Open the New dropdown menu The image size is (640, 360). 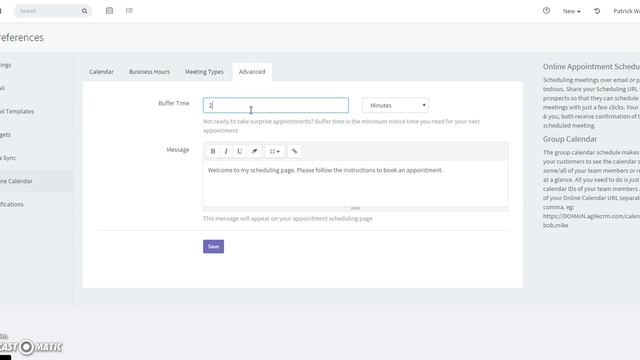[571, 11]
